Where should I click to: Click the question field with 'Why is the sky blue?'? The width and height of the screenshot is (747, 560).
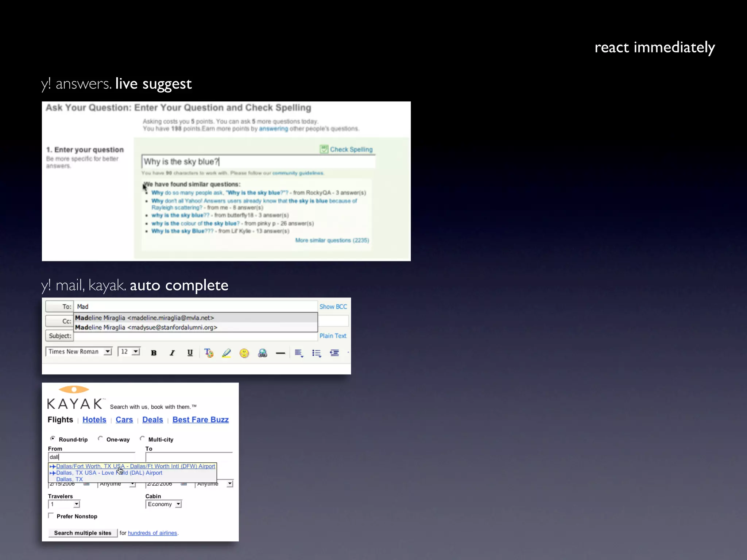pos(258,162)
